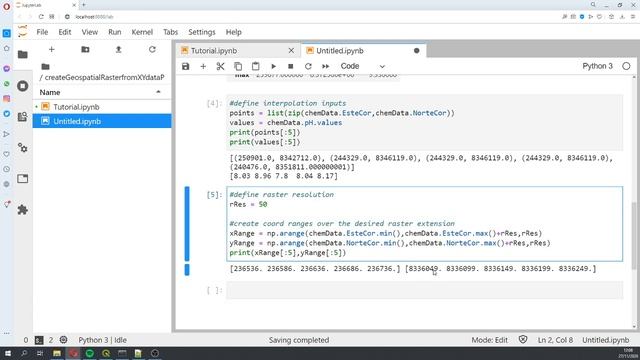Create a new folder
The height and width of the screenshot is (360, 640).
(85, 49)
